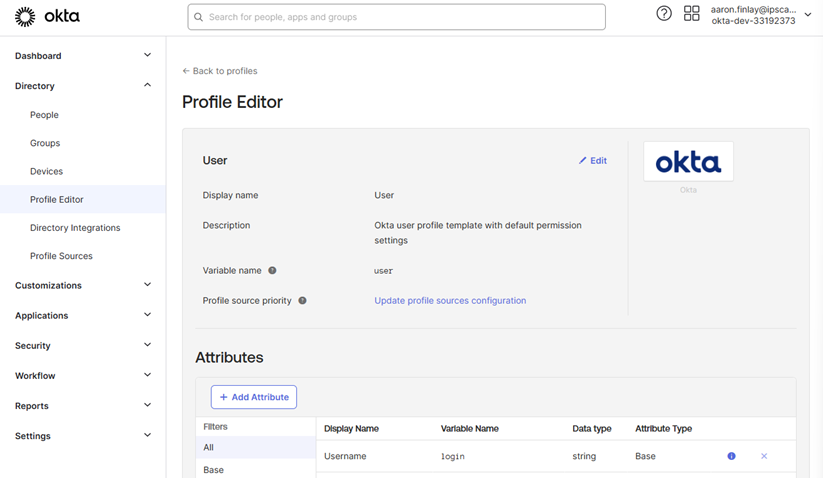Collapse the Directory menu section
Image resolution: width=823 pixels, height=478 pixels.
147,86
